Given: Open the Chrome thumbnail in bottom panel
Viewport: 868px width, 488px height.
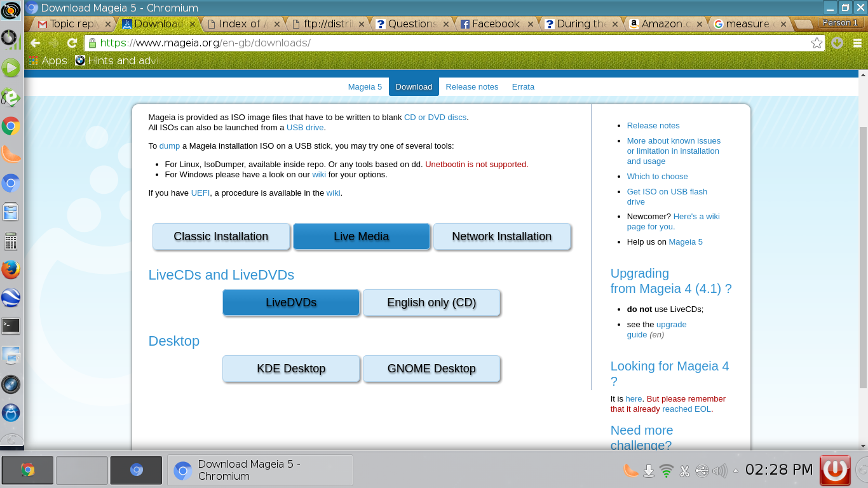Looking at the screenshot, I should 27,470.
